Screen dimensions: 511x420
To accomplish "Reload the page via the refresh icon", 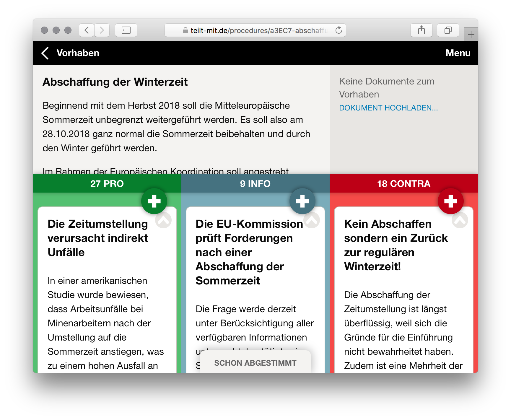I will point(339,30).
